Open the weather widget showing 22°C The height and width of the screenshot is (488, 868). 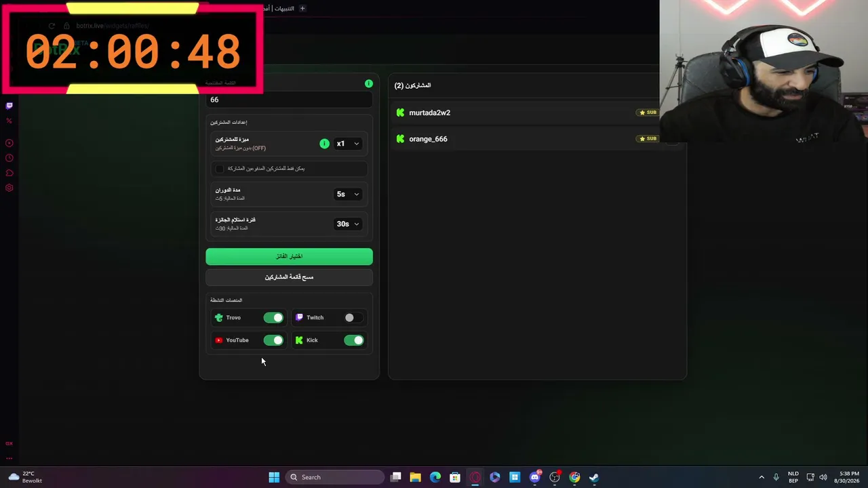[x=25, y=477]
